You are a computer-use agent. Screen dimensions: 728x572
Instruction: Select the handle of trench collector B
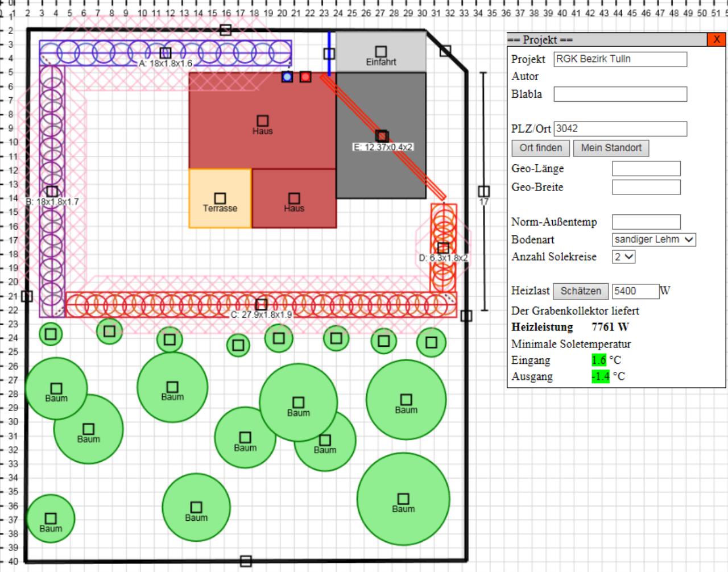[x=52, y=192]
